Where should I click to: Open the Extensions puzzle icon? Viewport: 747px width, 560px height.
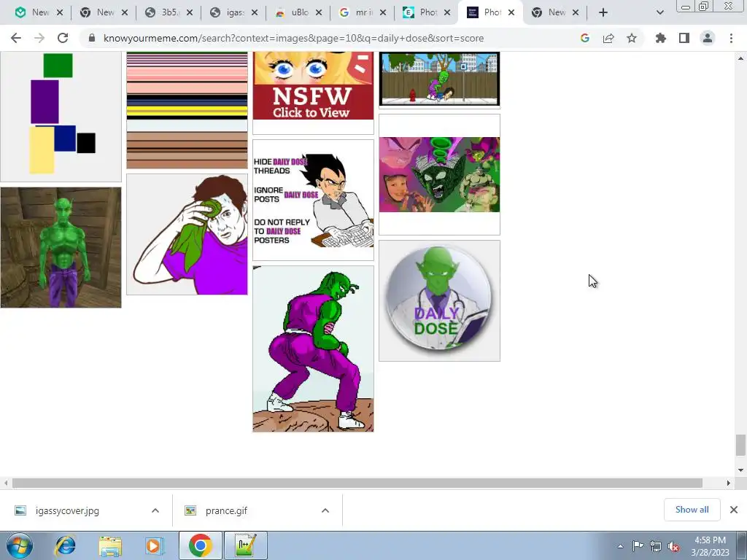point(661,38)
